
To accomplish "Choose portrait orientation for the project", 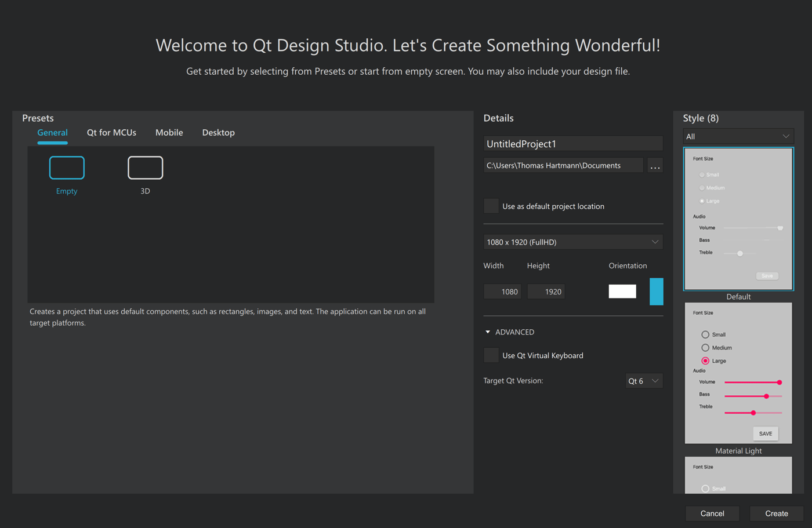I will 657,292.
